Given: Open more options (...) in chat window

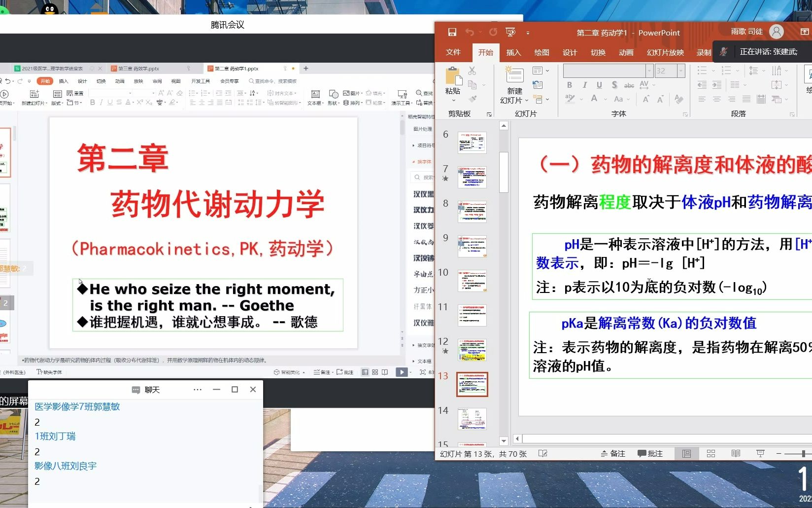Looking at the screenshot, I should (x=198, y=390).
